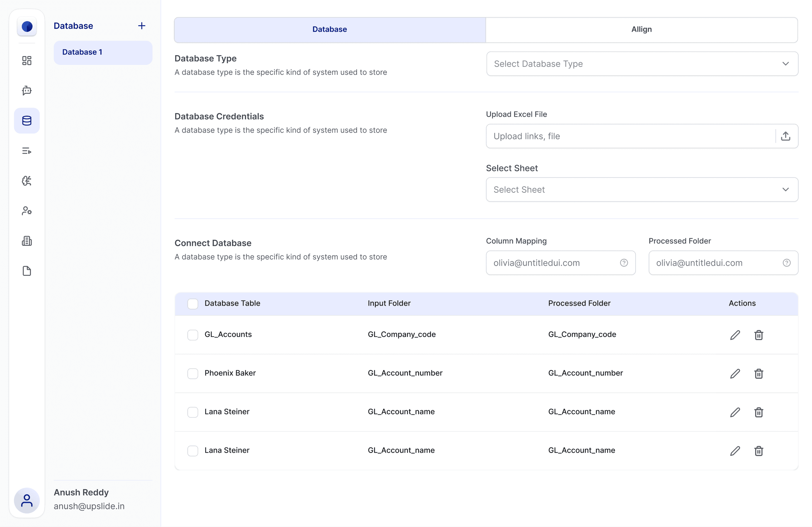Click the Anush Reddy profile avatar
The width and height of the screenshot is (812, 527).
click(27, 500)
